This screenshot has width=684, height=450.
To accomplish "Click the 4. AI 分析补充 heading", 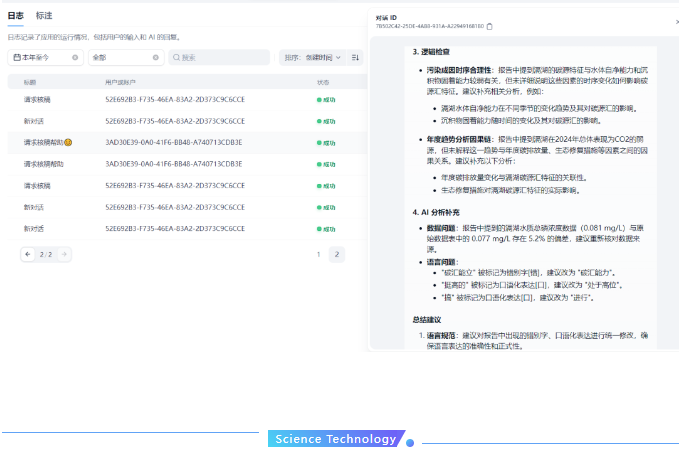I will [436, 213].
